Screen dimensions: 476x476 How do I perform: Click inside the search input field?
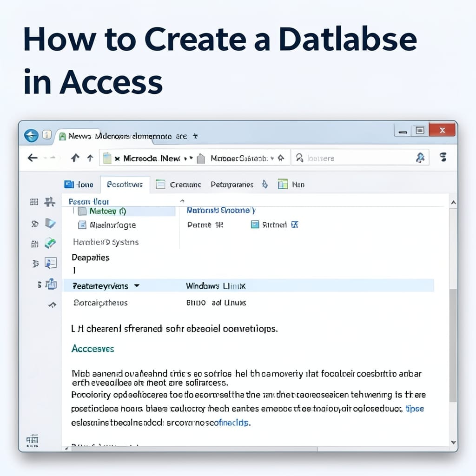[x=360, y=158]
